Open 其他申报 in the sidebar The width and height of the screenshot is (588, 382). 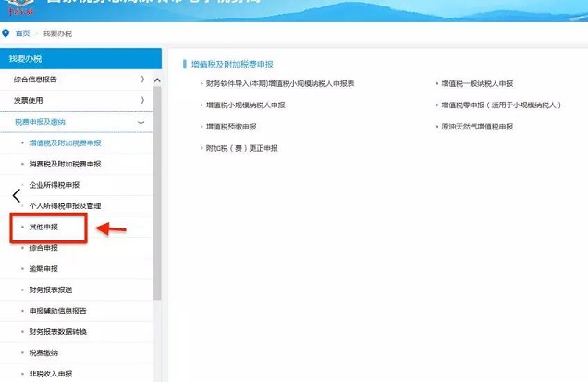[43, 227]
